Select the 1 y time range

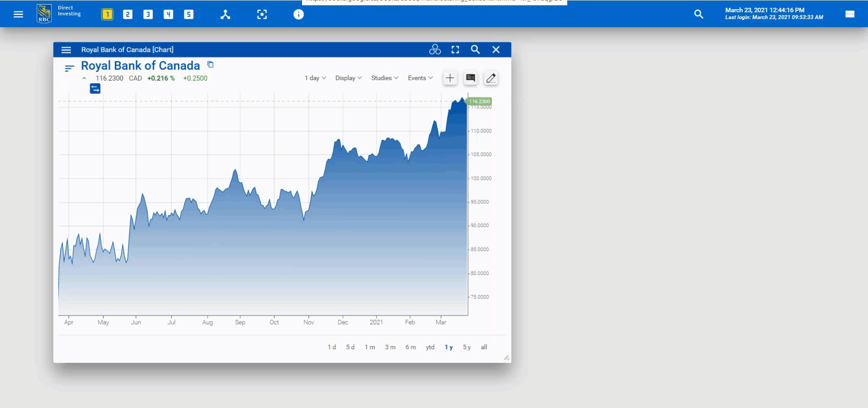pos(449,347)
